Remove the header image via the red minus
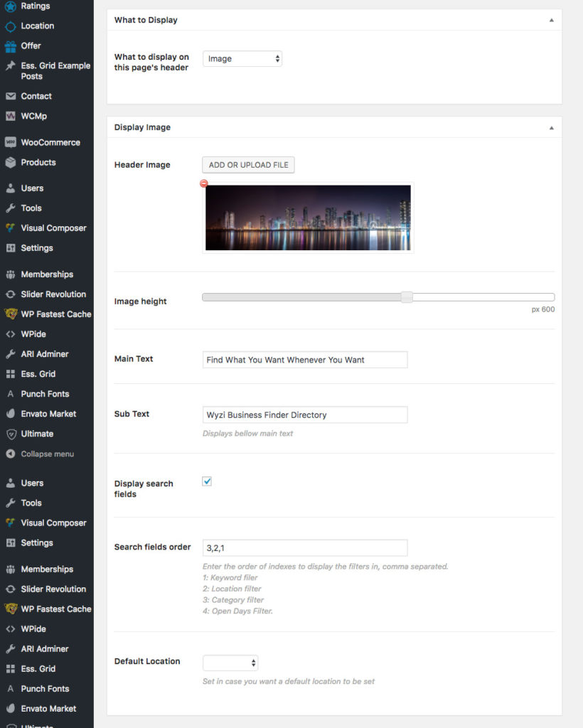This screenshot has height=728, width=583. 204,183
